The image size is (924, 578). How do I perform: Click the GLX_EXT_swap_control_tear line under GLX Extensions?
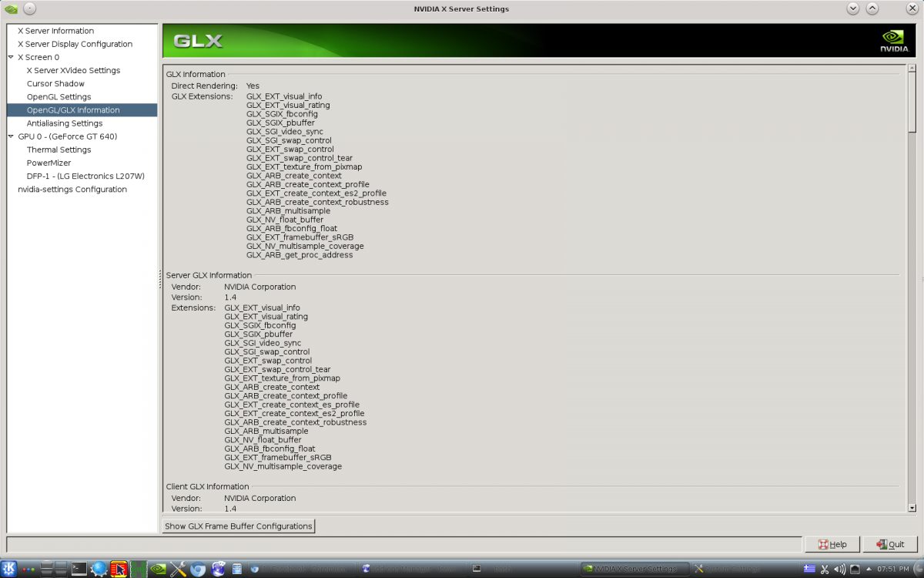(x=300, y=158)
